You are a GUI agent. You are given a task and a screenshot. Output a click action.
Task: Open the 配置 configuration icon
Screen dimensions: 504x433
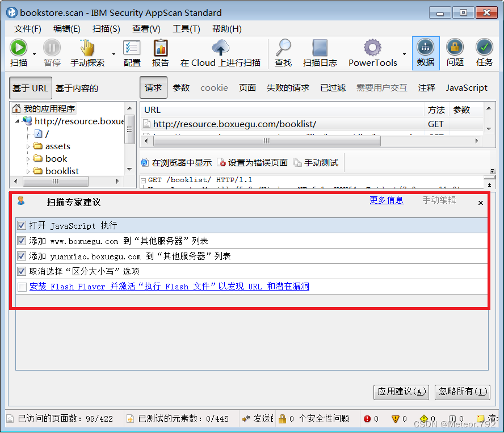coord(132,48)
